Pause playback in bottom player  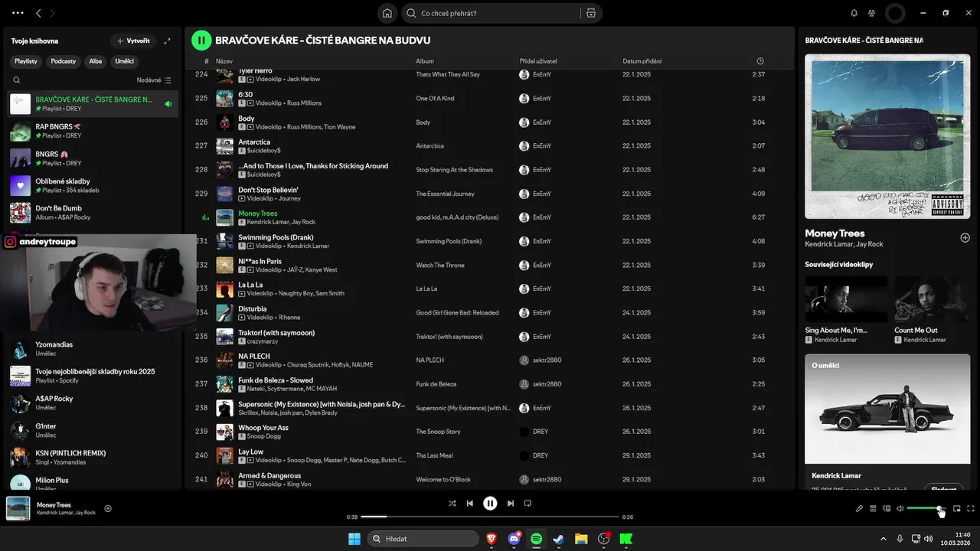pos(490,504)
